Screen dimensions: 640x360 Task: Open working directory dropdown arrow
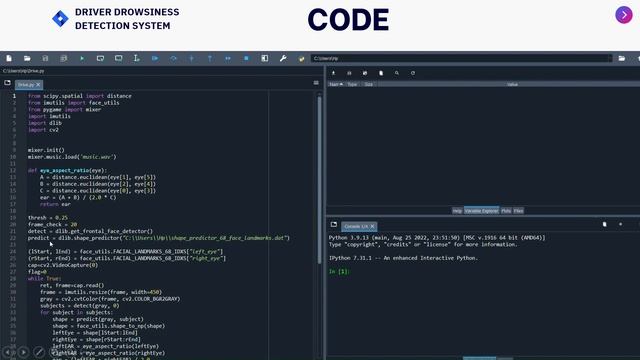[610, 58]
